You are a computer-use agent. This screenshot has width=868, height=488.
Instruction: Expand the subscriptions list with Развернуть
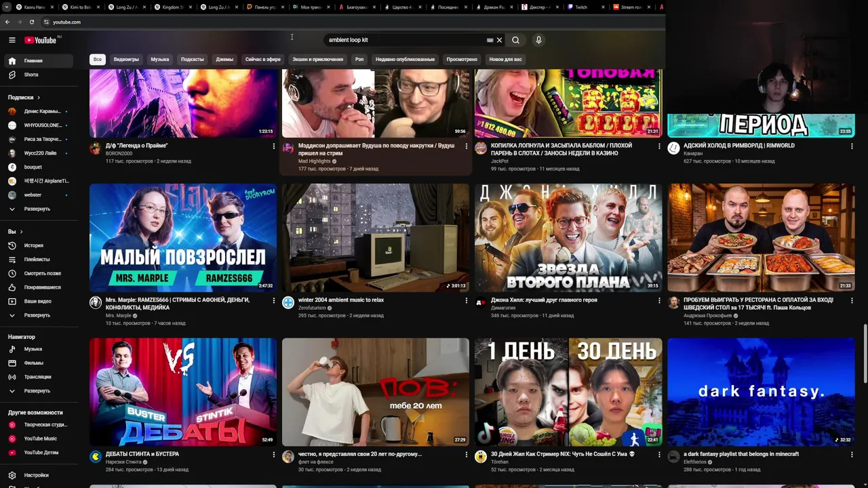pos(39,209)
